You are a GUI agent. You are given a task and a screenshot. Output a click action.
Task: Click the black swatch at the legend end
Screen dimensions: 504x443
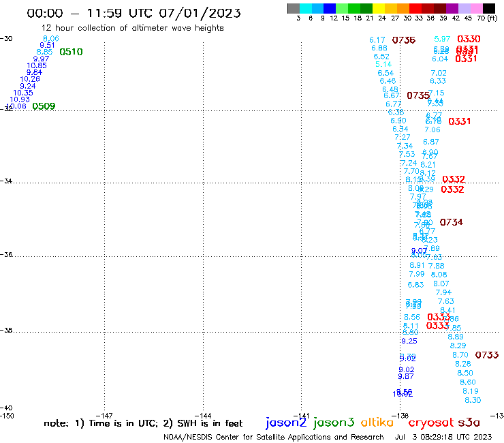pos(488,8)
